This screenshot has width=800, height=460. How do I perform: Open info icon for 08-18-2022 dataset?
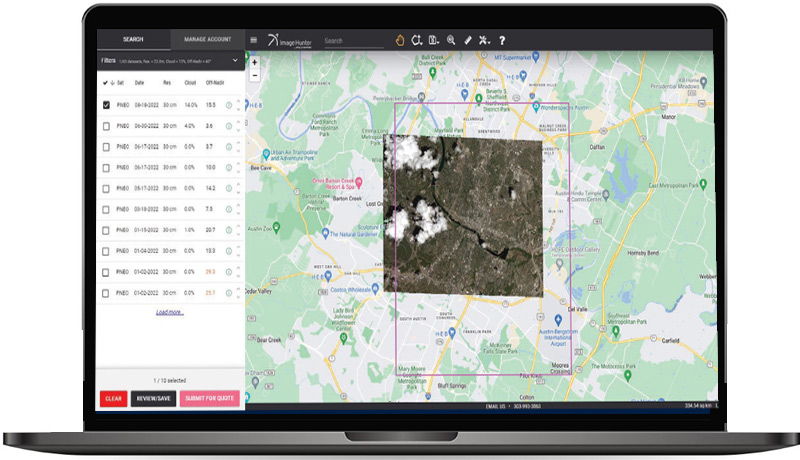point(228,105)
